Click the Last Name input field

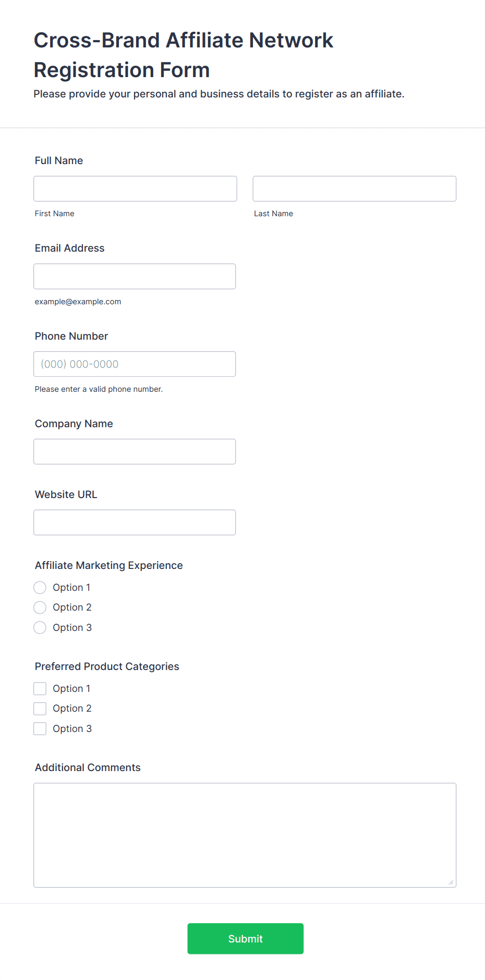[354, 189]
